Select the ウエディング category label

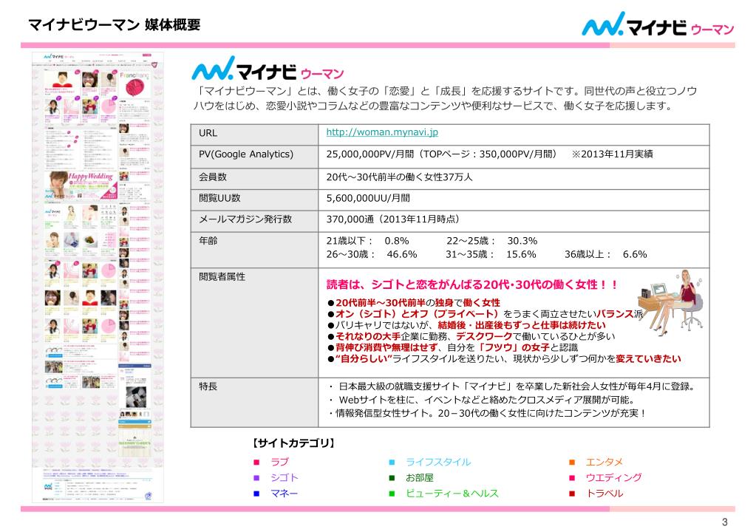614,477
